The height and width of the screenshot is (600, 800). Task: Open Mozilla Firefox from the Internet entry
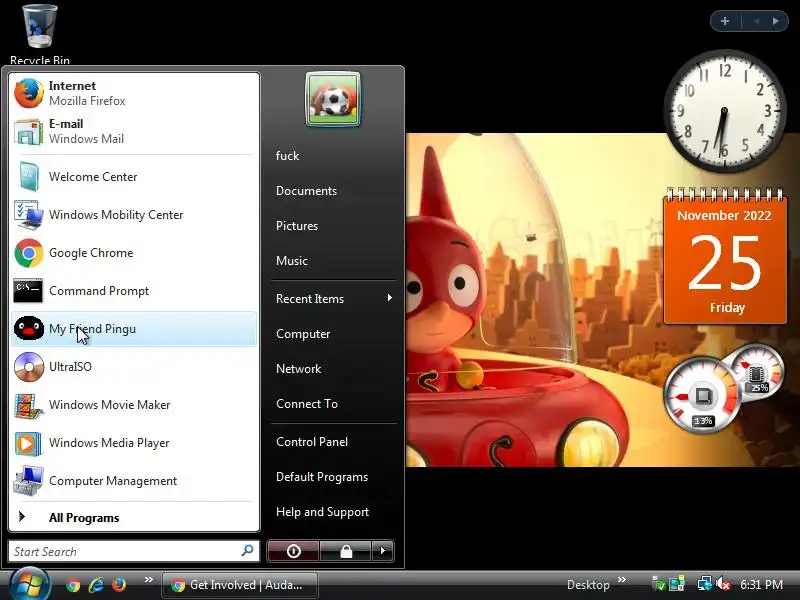[134, 93]
